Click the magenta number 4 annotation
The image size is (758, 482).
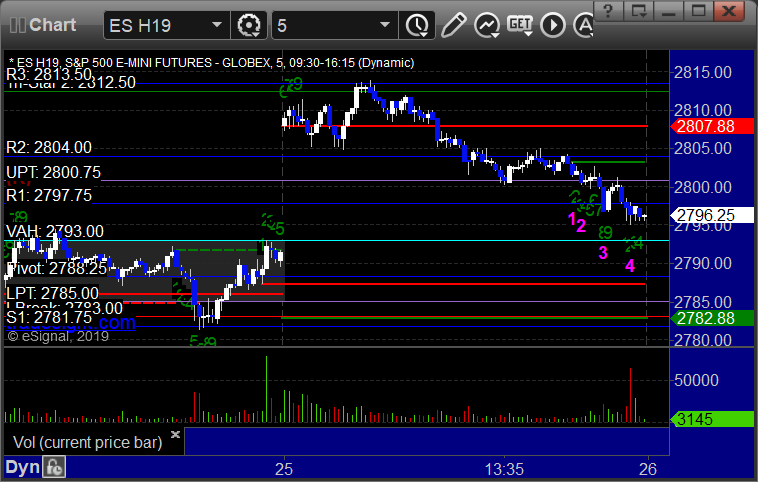tap(630, 265)
